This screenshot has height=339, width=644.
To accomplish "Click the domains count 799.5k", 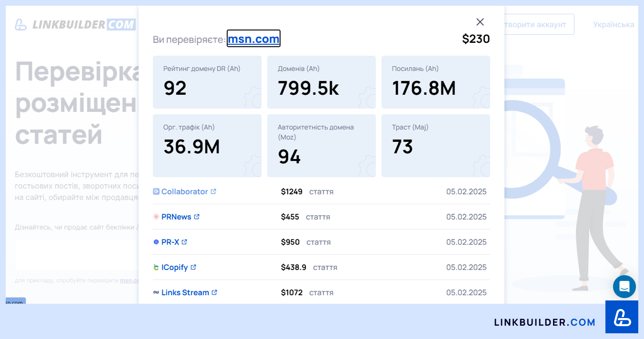I will coord(308,88).
